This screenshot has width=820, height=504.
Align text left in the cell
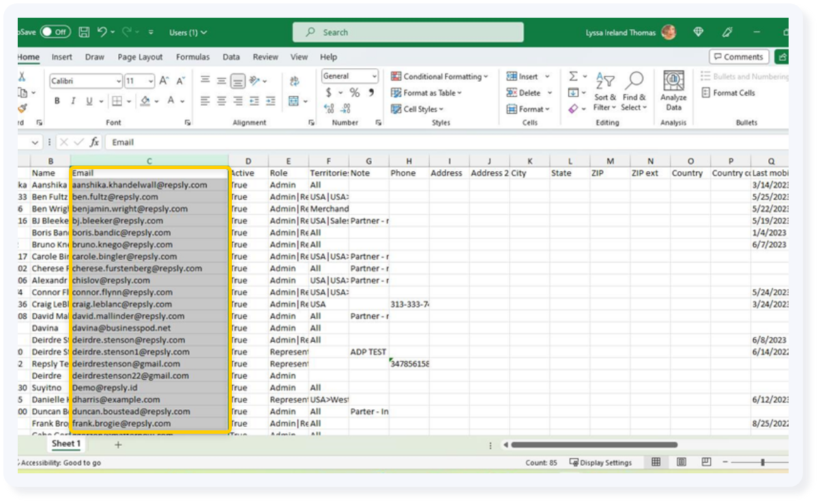pos(205,101)
